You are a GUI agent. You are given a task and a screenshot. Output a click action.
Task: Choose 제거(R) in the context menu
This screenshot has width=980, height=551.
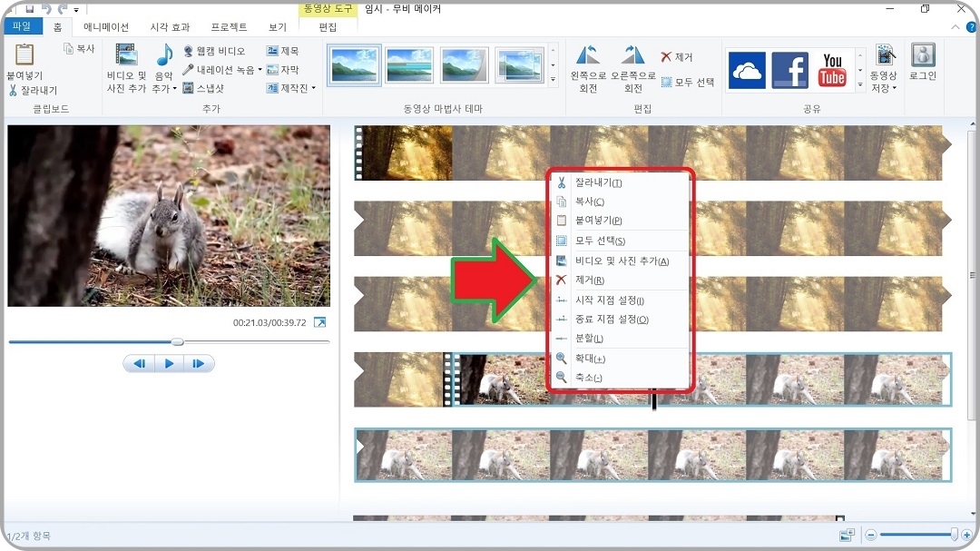tap(620, 280)
